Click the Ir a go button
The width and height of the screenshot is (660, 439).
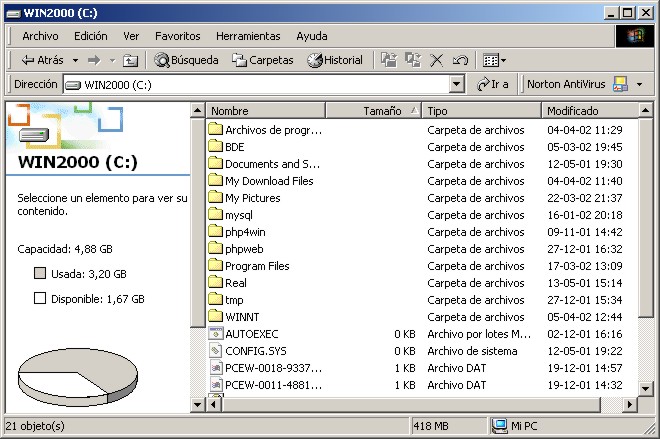coord(492,85)
